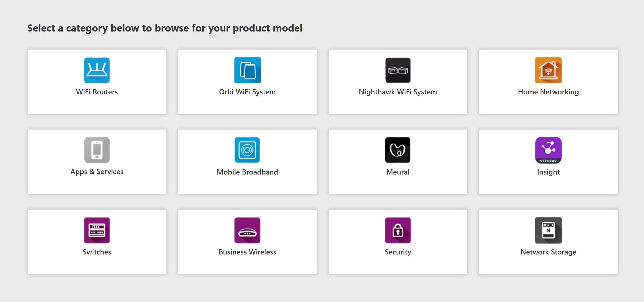Select the magenta Switches icon
The image size is (644, 302).
97,230
